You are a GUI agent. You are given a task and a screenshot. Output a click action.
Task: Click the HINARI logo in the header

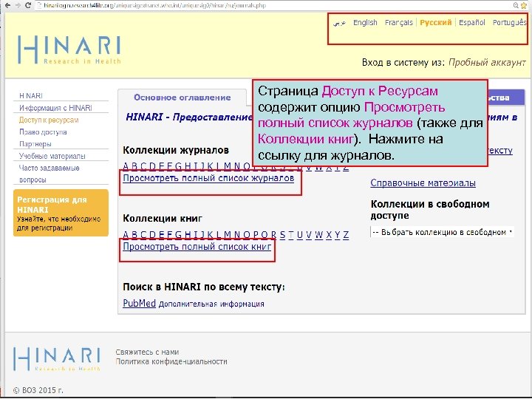coord(69,50)
